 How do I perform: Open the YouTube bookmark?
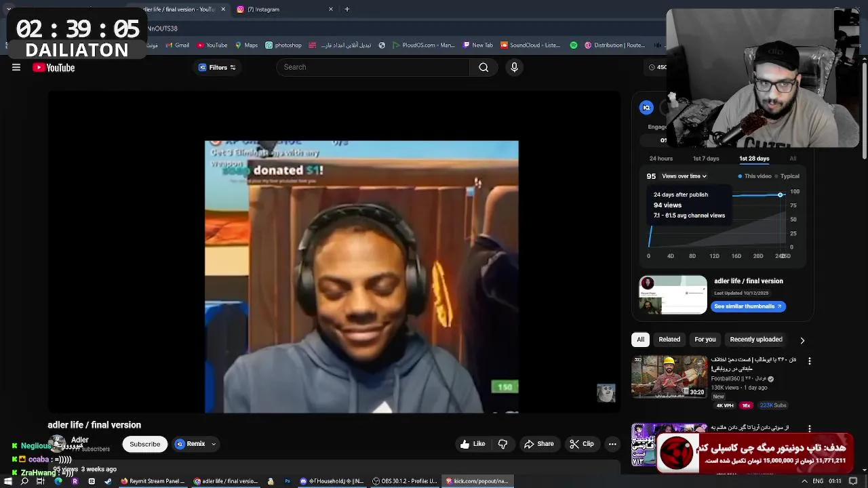tap(212, 45)
